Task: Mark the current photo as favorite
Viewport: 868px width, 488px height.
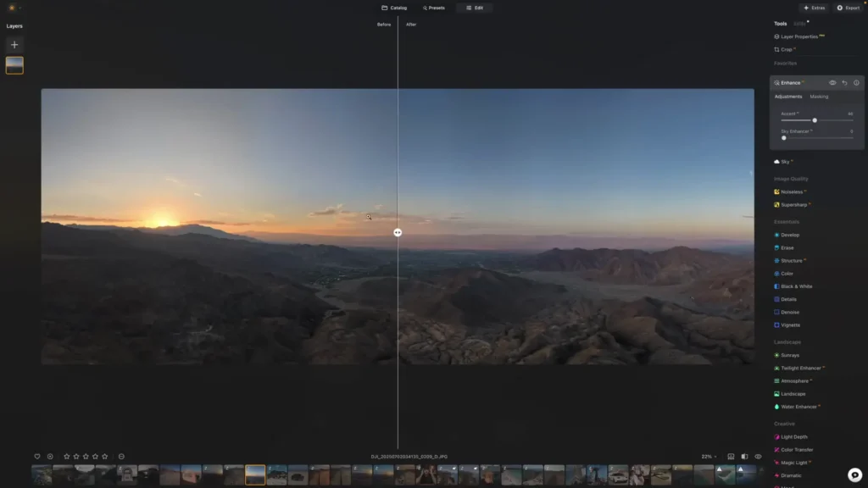Action: click(38, 456)
